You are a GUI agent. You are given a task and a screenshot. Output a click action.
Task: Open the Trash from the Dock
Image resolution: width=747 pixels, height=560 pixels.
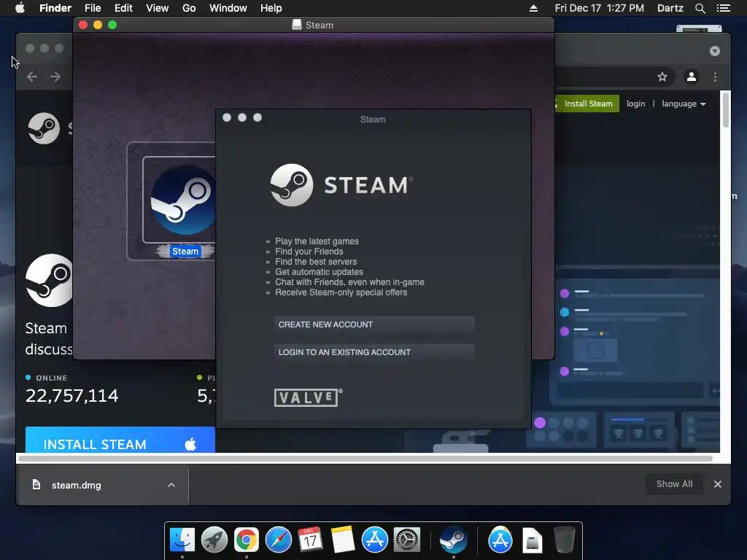tap(565, 540)
